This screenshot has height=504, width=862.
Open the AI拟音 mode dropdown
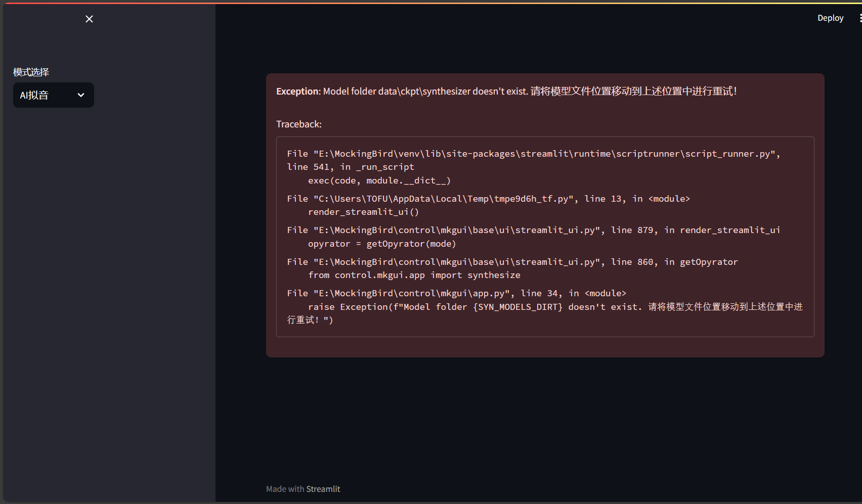point(54,95)
